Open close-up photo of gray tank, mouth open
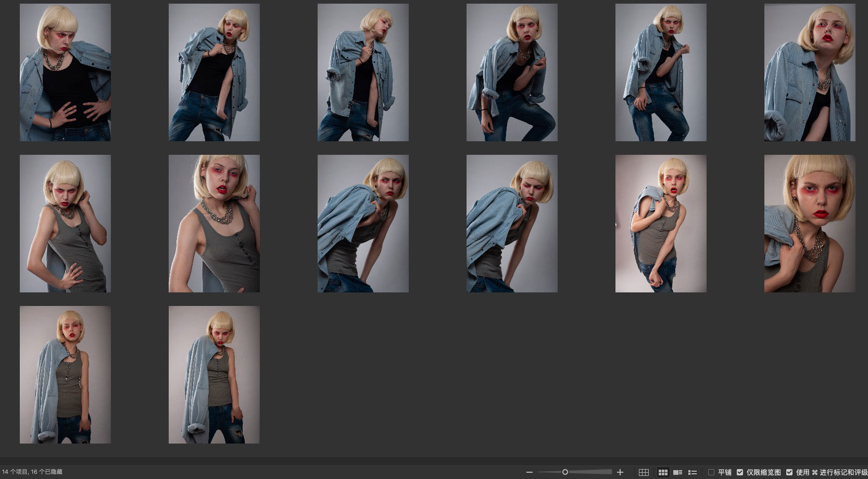 pyautogui.click(x=214, y=224)
